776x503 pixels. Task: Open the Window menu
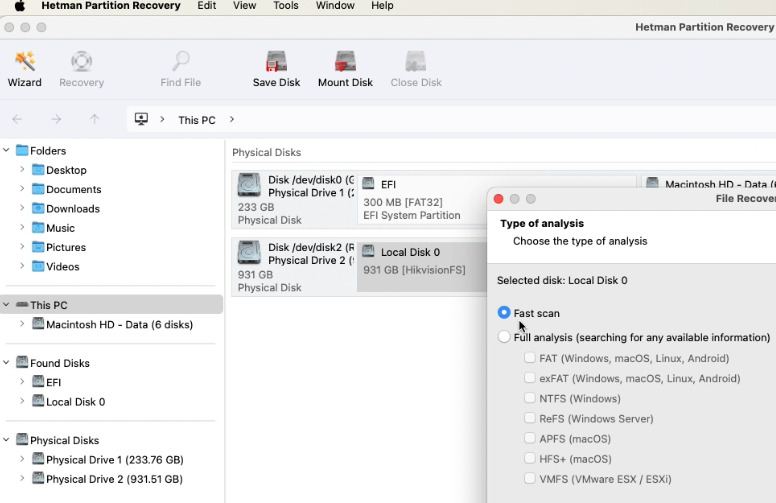click(x=335, y=6)
